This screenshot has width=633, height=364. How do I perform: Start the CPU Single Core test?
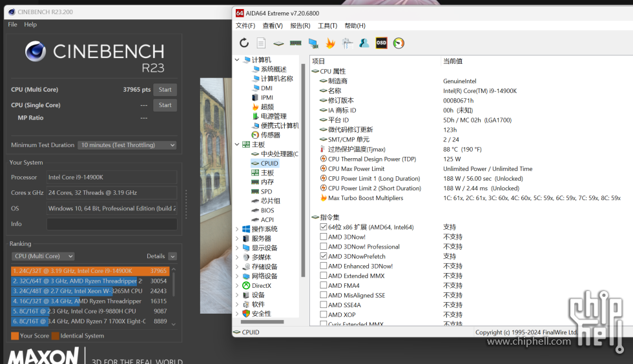(x=165, y=105)
